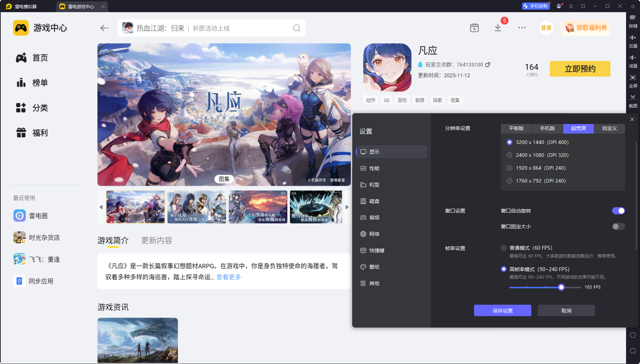The width and height of the screenshot is (640, 364).
Task: Toggle 窗口自动旋转 switch
Action: coord(619,211)
